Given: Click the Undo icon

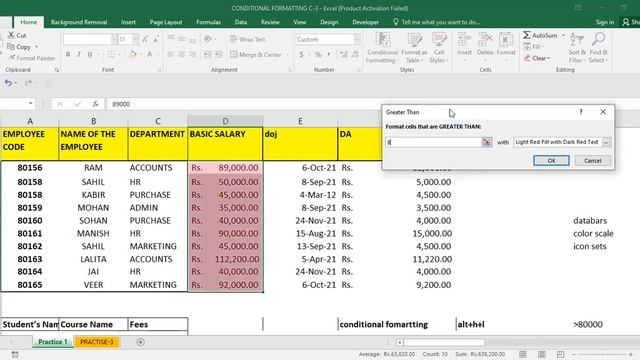Looking at the screenshot, I should coord(8,83).
